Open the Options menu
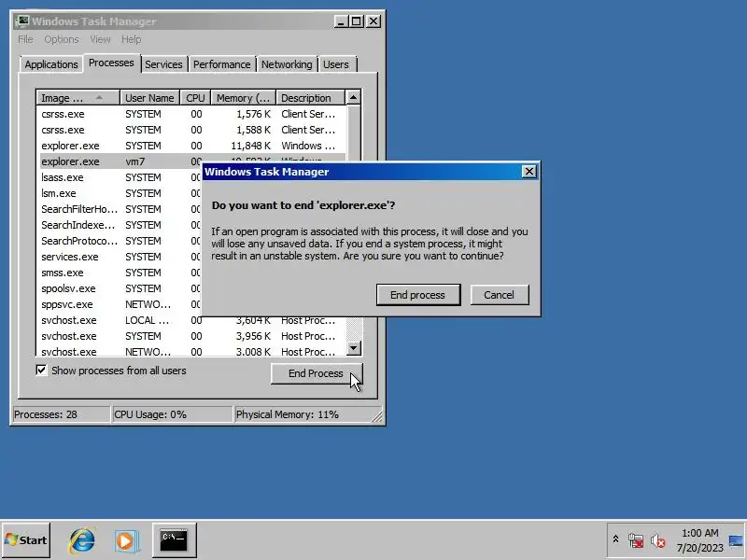Image resolution: width=747 pixels, height=560 pixels. [x=62, y=39]
